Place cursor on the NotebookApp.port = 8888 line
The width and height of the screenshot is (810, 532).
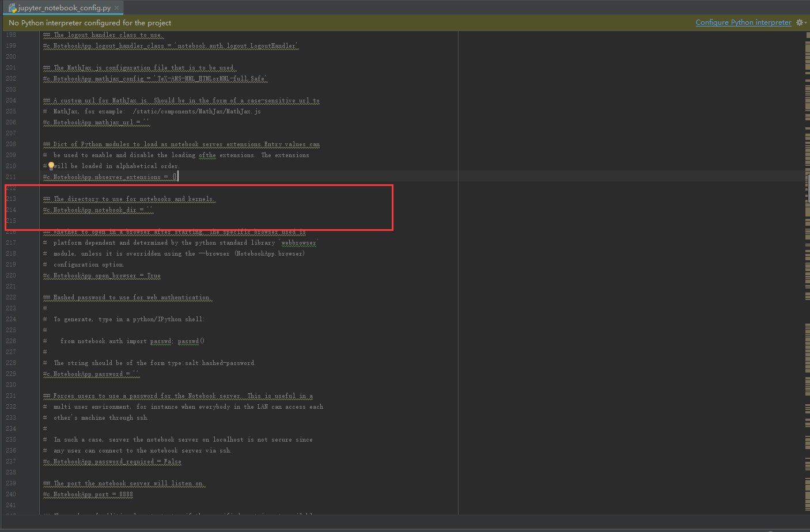click(88, 494)
